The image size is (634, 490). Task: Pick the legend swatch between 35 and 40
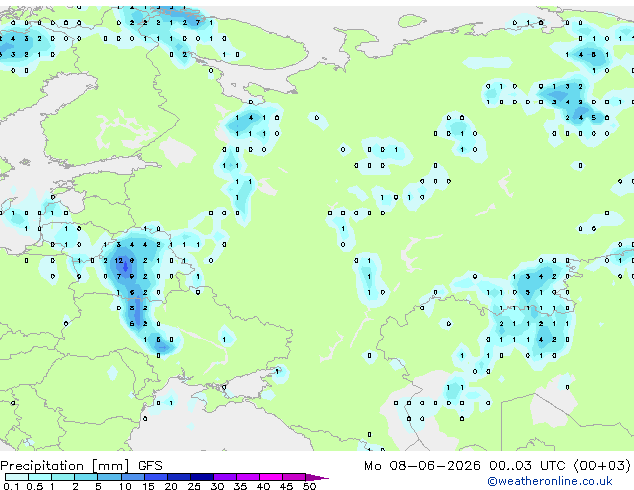[x=248, y=477]
